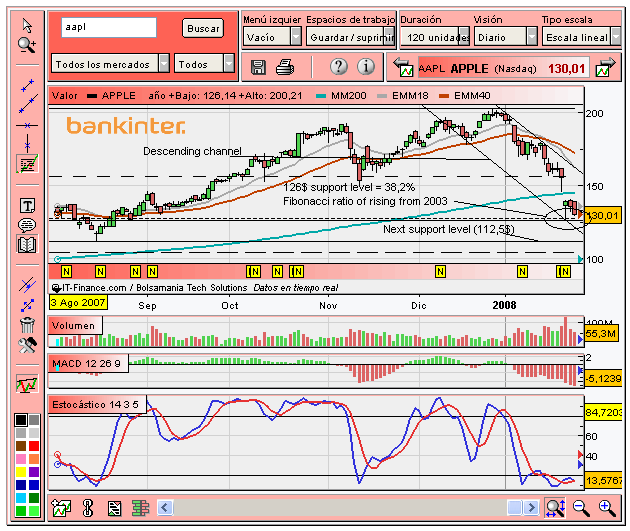This screenshot has height=531, width=630.
Task: Zoom out with the minus magnifier
Action: pyautogui.click(x=581, y=509)
